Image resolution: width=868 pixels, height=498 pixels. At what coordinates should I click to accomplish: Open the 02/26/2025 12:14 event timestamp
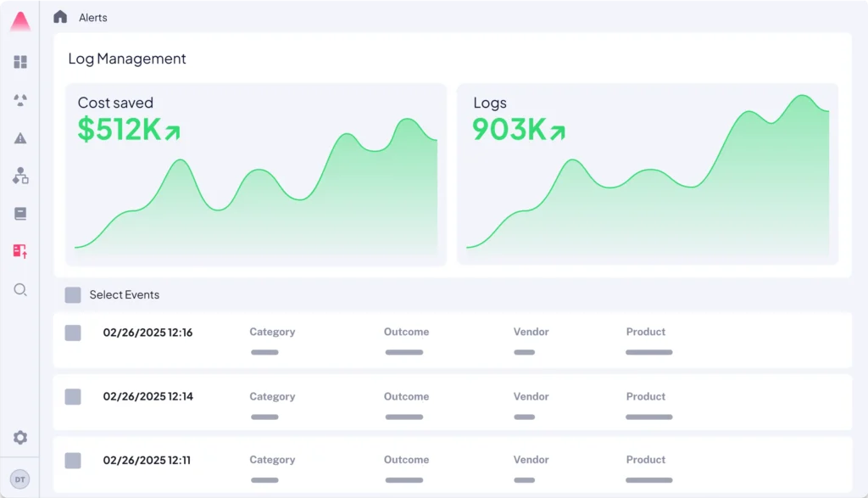(147, 396)
